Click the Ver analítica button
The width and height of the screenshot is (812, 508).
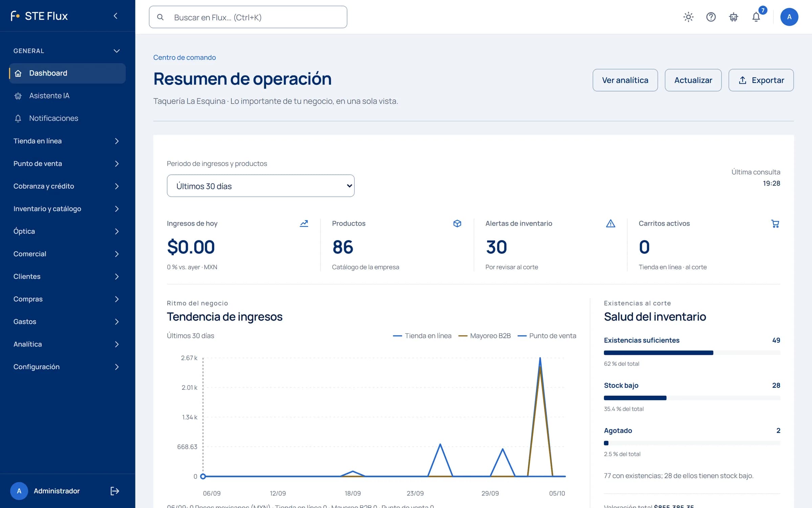pyautogui.click(x=625, y=80)
